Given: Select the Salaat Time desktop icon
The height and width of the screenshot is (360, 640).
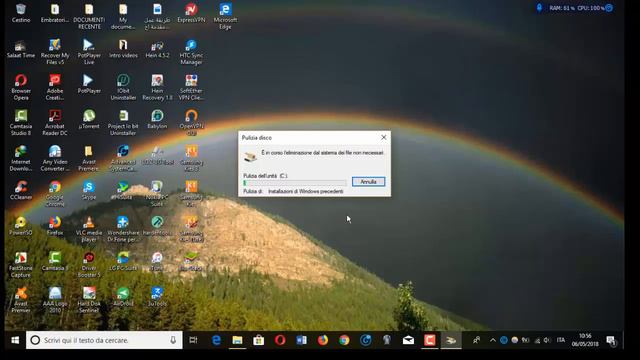Looking at the screenshot, I should 21,49.
